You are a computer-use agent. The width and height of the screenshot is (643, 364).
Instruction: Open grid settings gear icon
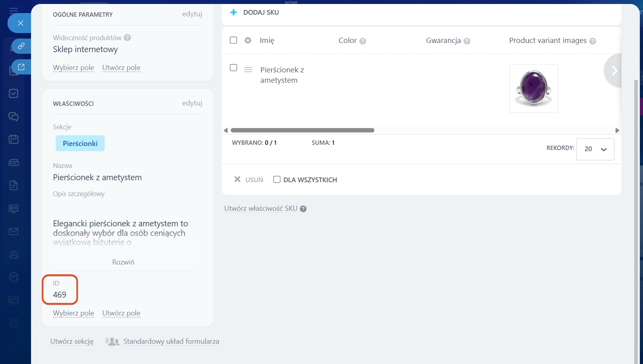248,40
